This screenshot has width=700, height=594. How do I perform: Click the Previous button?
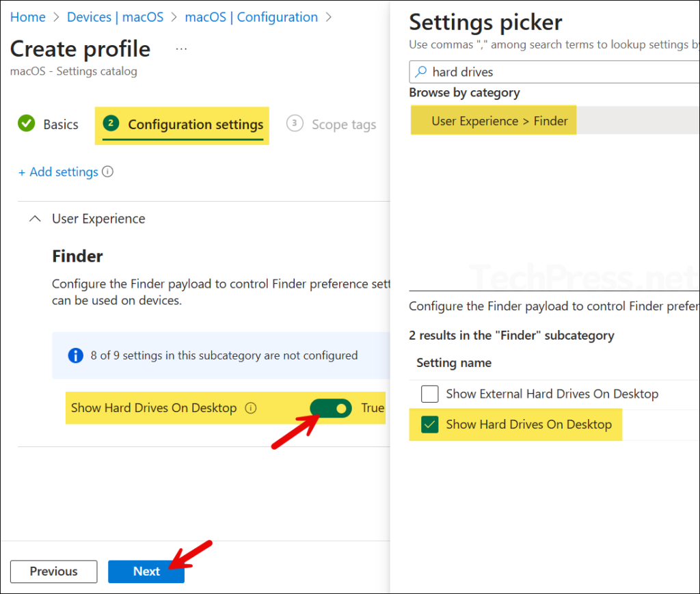point(53,571)
